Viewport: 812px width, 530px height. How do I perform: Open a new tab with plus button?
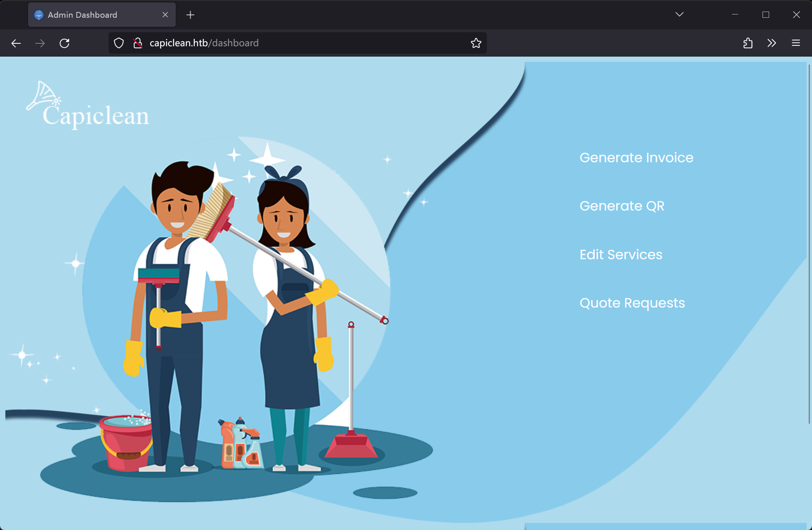click(190, 15)
